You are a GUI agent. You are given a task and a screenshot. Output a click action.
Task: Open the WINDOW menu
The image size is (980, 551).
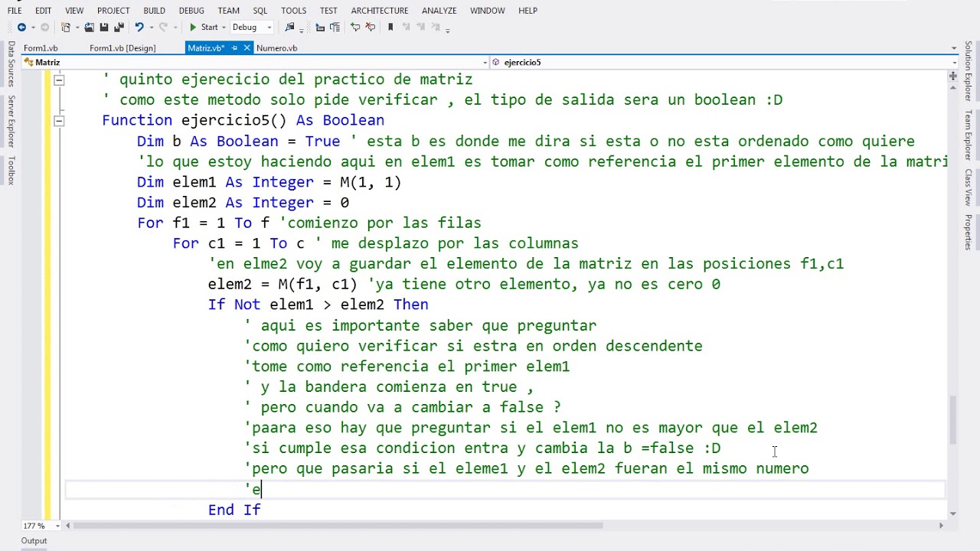coord(488,11)
